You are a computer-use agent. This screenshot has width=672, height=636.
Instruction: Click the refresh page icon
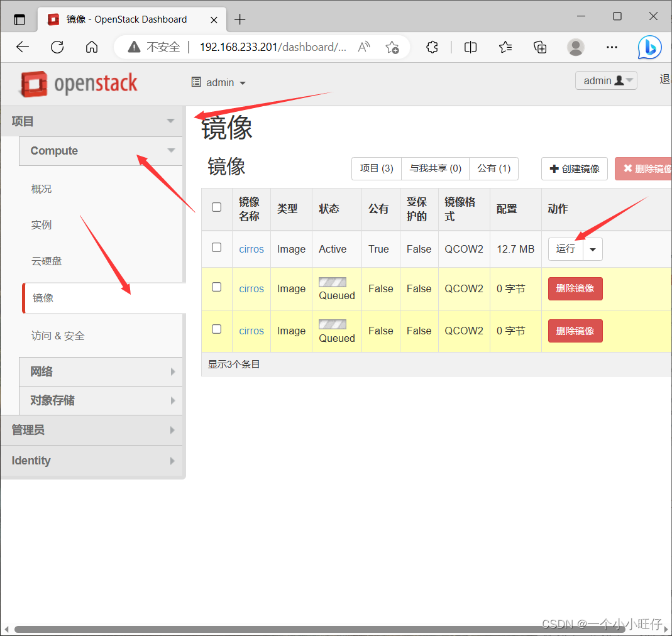(x=57, y=47)
